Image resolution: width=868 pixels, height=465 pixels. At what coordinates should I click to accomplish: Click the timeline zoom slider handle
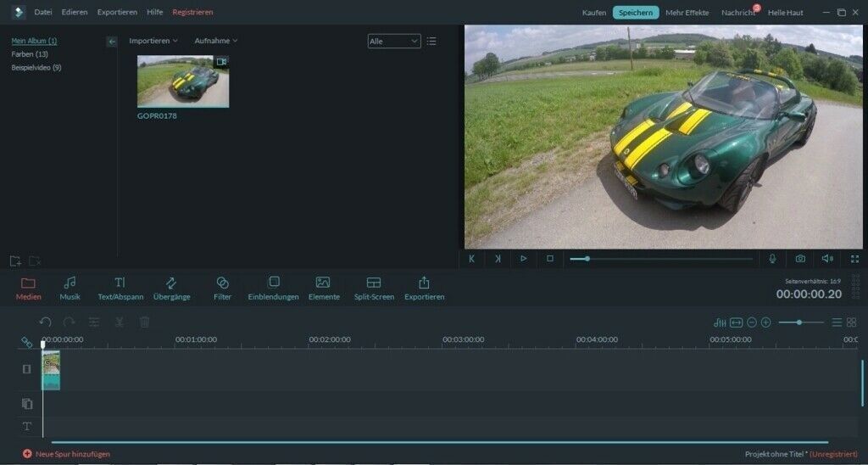click(798, 322)
